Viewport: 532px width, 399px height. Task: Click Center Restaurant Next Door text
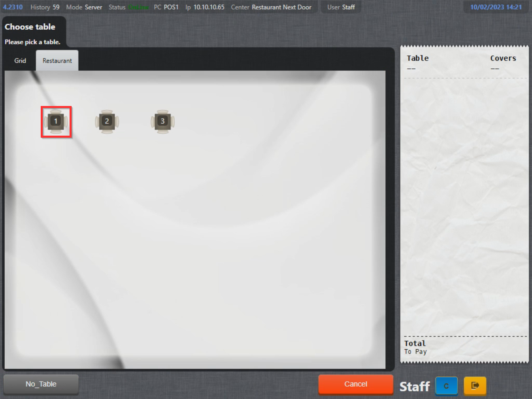[271, 7]
